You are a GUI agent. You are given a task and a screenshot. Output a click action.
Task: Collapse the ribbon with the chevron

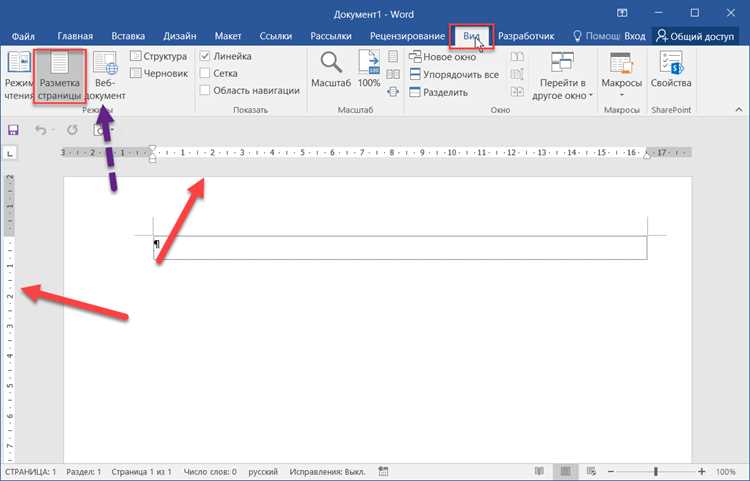click(x=739, y=110)
